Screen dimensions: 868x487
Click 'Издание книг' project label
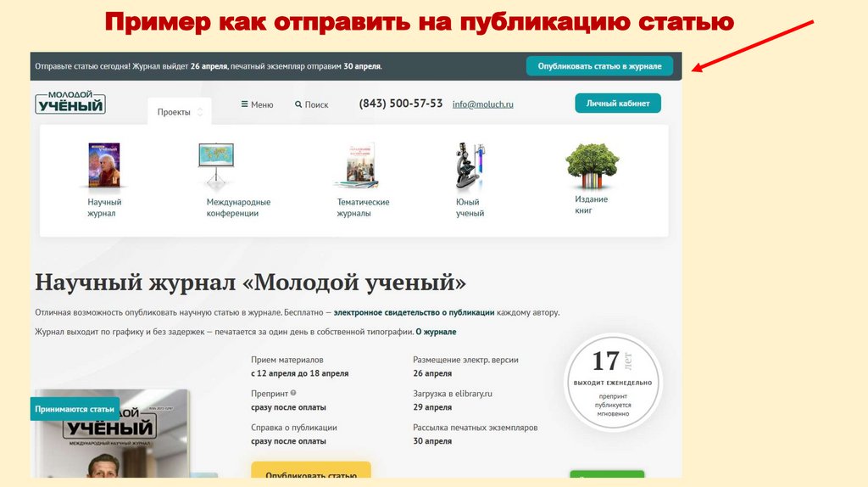click(591, 204)
